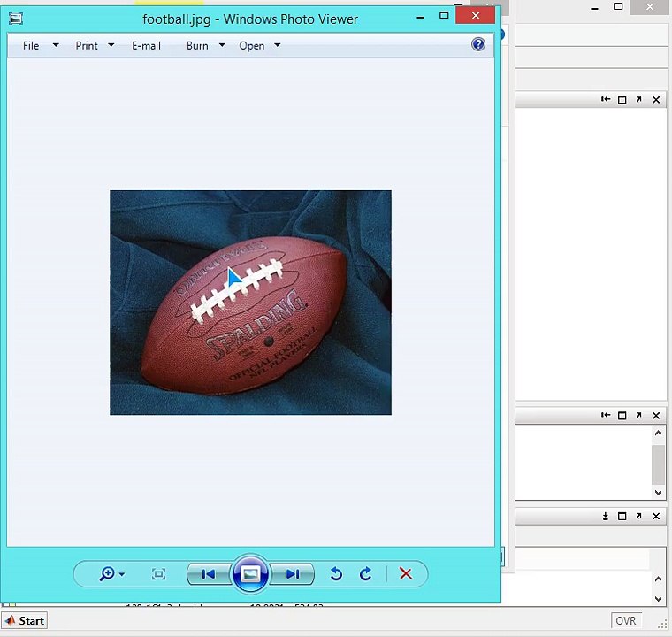Click the middle panel scrollbar up arrow
The image size is (672, 637).
[658, 434]
